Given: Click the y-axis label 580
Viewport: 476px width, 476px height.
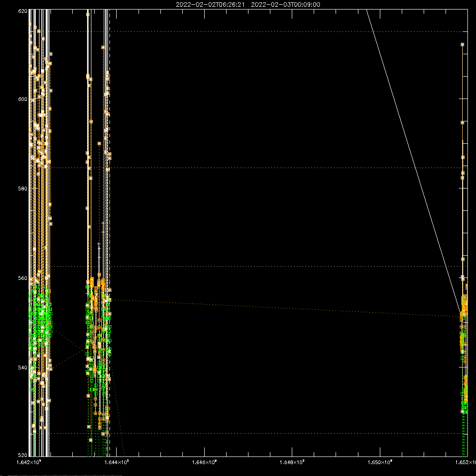Looking at the screenshot, I should pos(23,188).
